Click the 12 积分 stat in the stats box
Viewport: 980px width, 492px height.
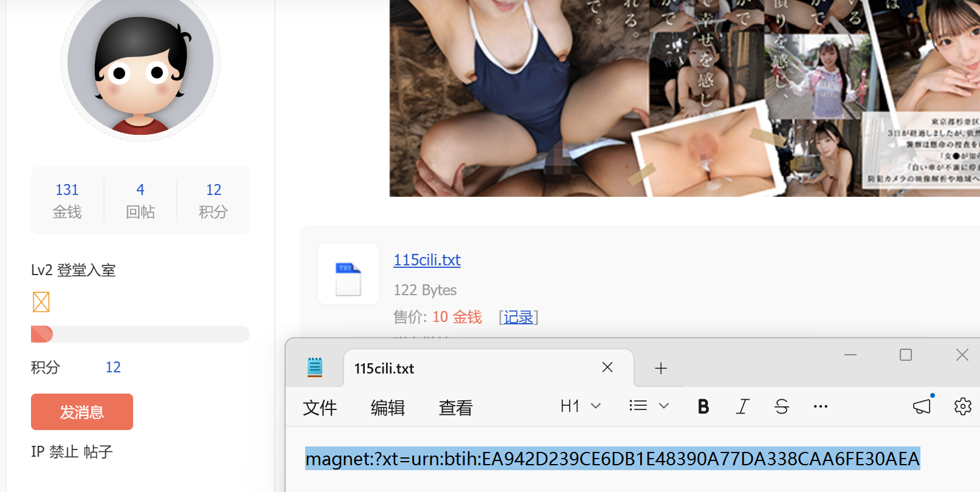(x=213, y=200)
